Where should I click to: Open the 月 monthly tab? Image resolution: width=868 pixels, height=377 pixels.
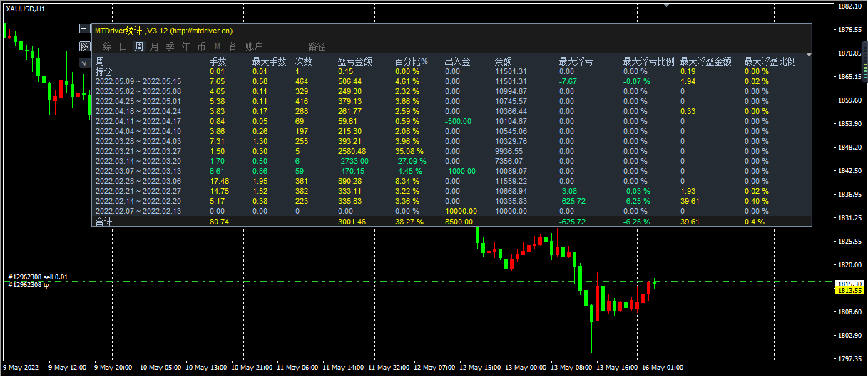click(x=155, y=46)
